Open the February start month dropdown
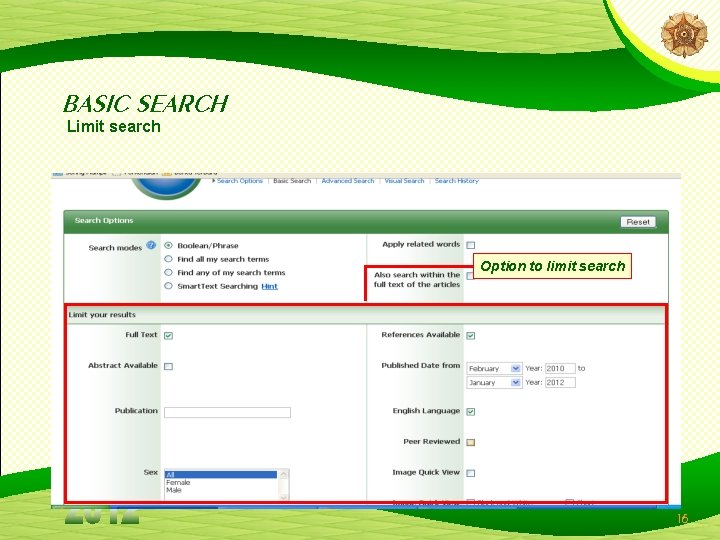Screen dimensions: 720x540 [x=494, y=368]
